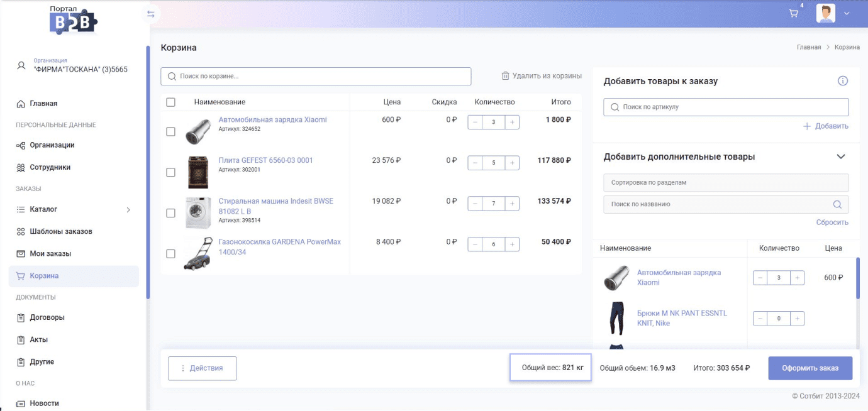Toggle the select-all checkbox in table header
Image resolution: width=868 pixels, height=411 pixels.
tap(170, 102)
